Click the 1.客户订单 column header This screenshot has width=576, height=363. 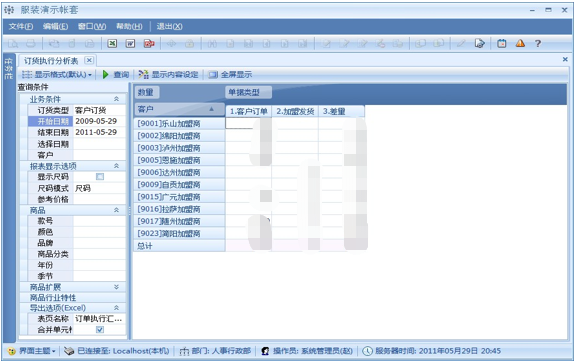pyautogui.click(x=249, y=111)
